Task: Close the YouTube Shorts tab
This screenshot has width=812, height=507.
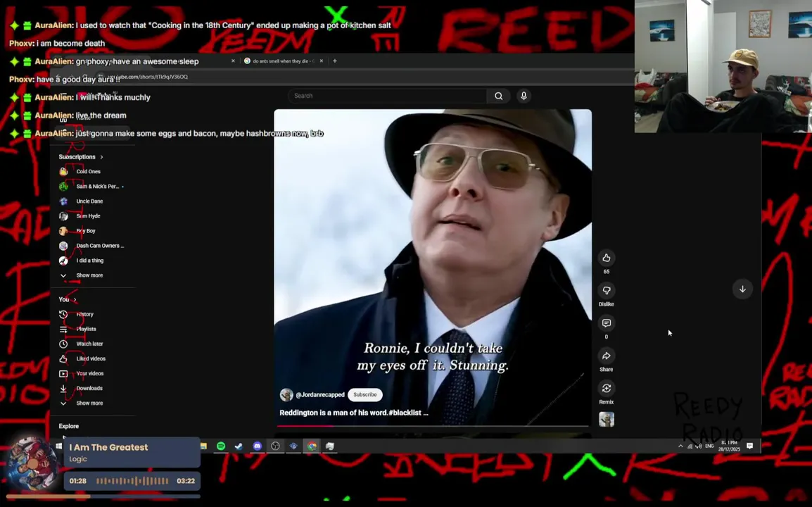Action: 233,61
